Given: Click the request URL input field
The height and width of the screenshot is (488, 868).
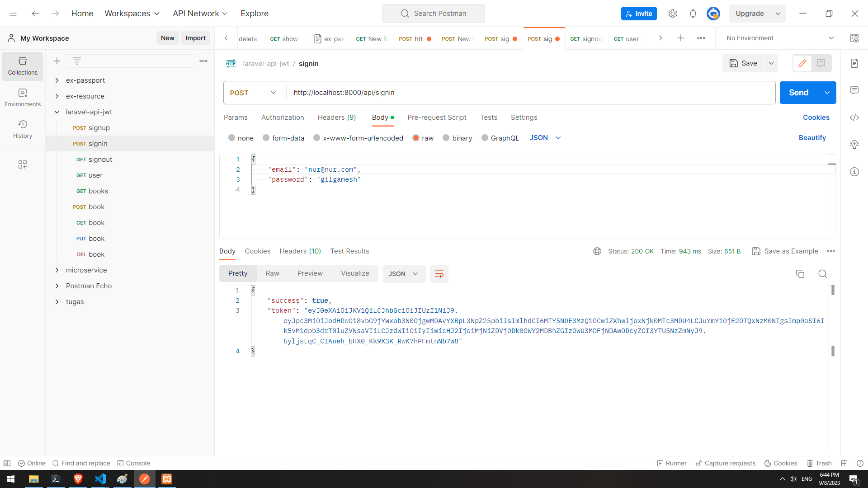Looking at the screenshot, I should coord(529,93).
